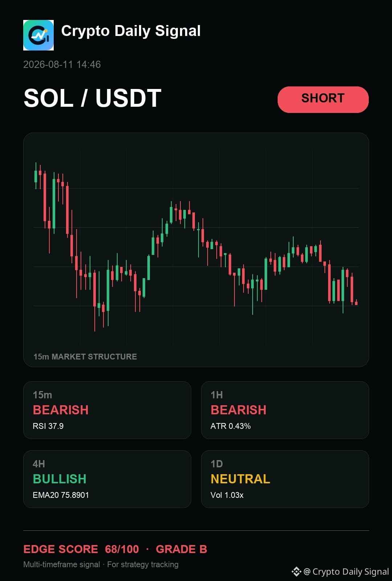392x581 pixels.
Task: Click the RSI 37.9 value
Action: (48, 426)
